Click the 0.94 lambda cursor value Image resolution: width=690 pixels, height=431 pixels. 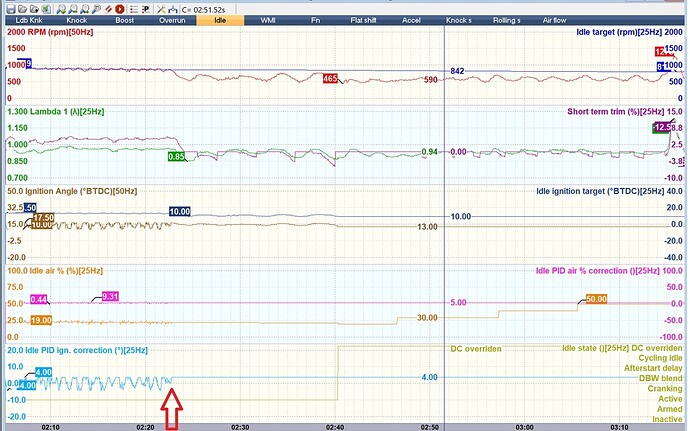click(429, 152)
